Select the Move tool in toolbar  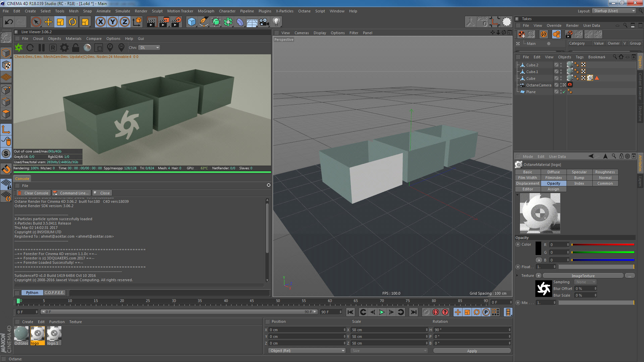[48, 22]
